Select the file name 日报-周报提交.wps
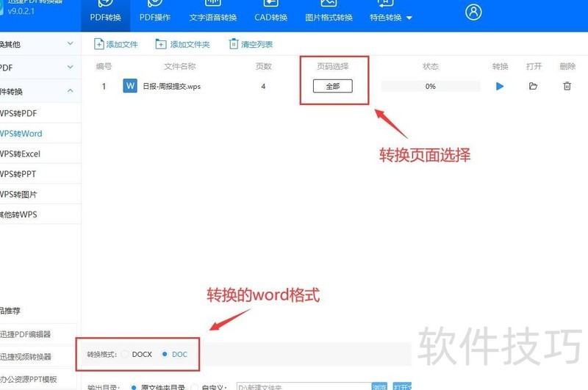The height and width of the screenshot is (390, 588). [x=172, y=86]
